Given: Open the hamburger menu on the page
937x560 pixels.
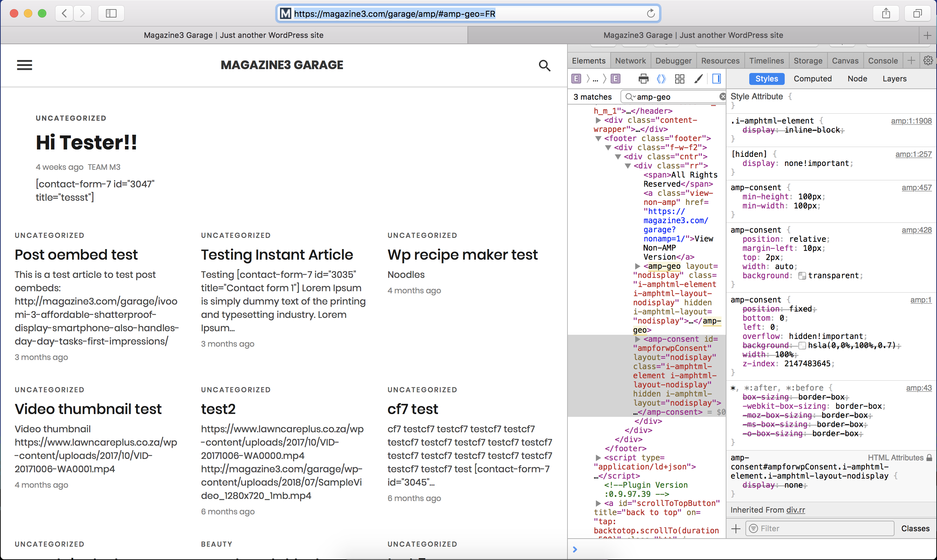Looking at the screenshot, I should click(x=25, y=65).
